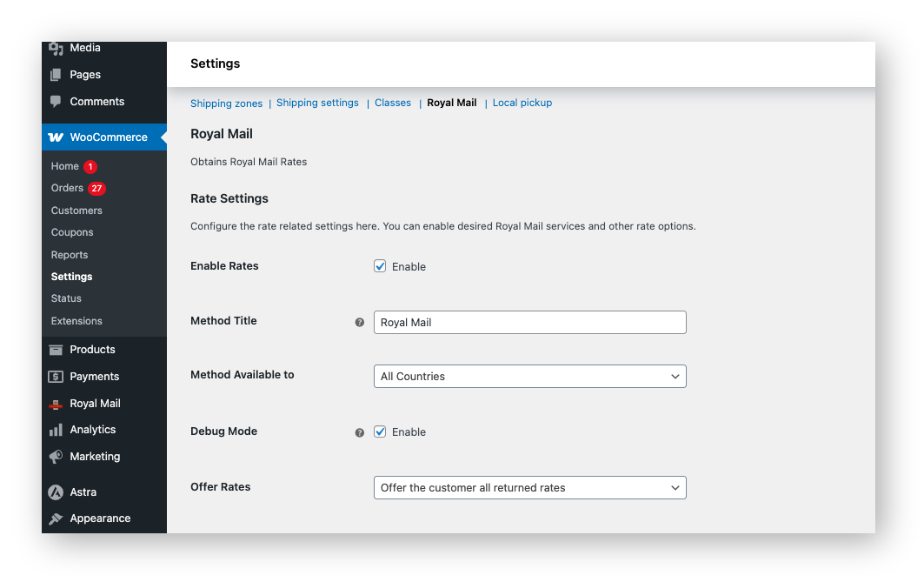Screen dimensions: 924x582
Task: Click the Comments menu label
Action: 97,102
